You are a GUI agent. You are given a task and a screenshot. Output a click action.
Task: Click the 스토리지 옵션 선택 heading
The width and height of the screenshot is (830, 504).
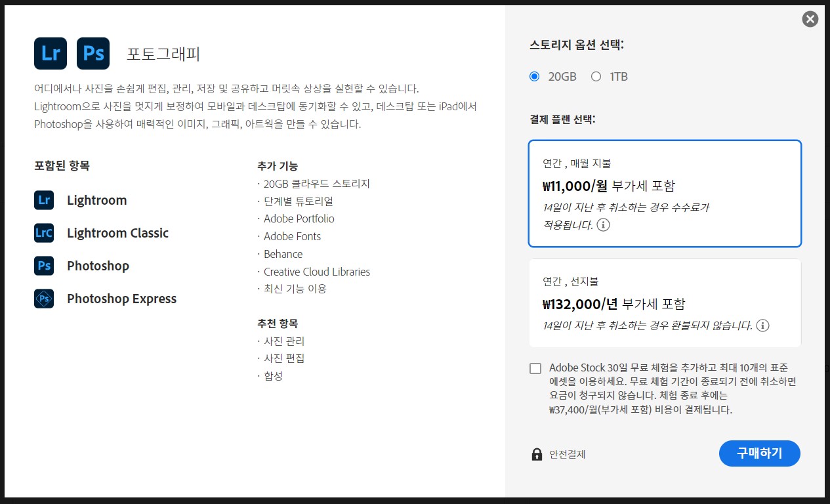pyautogui.click(x=577, y=45)
